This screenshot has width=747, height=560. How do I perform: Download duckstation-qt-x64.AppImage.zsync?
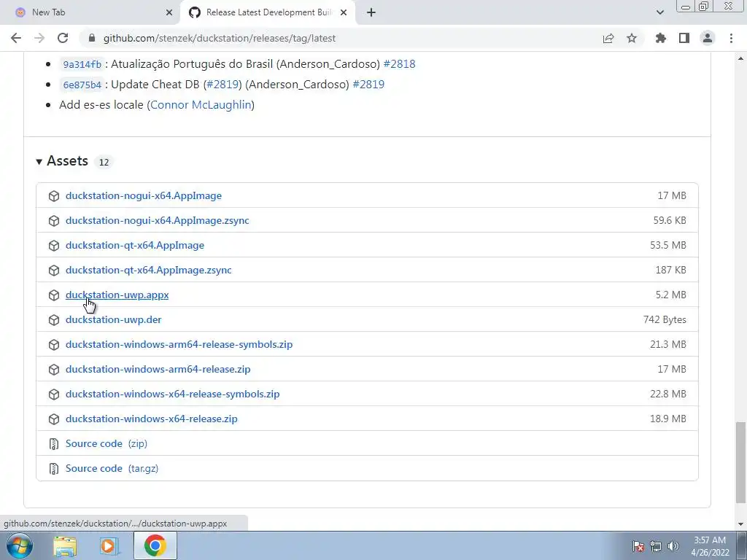pos(149,270)
